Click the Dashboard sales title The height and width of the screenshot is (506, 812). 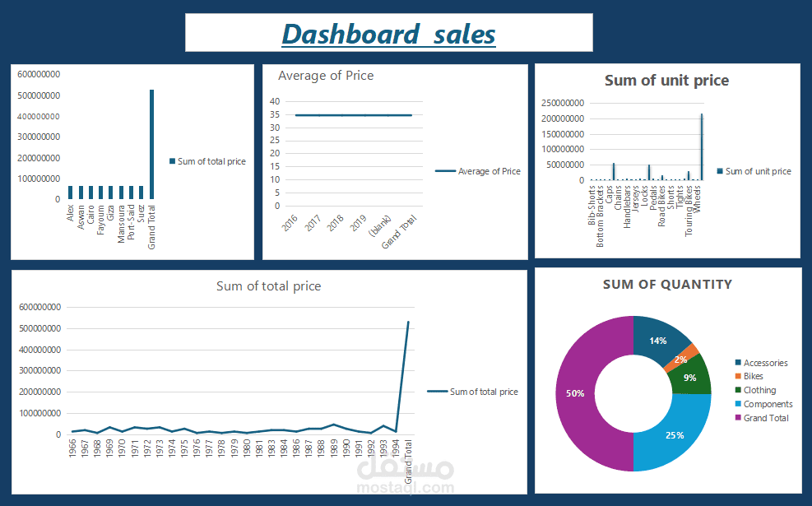pos(388,35)
